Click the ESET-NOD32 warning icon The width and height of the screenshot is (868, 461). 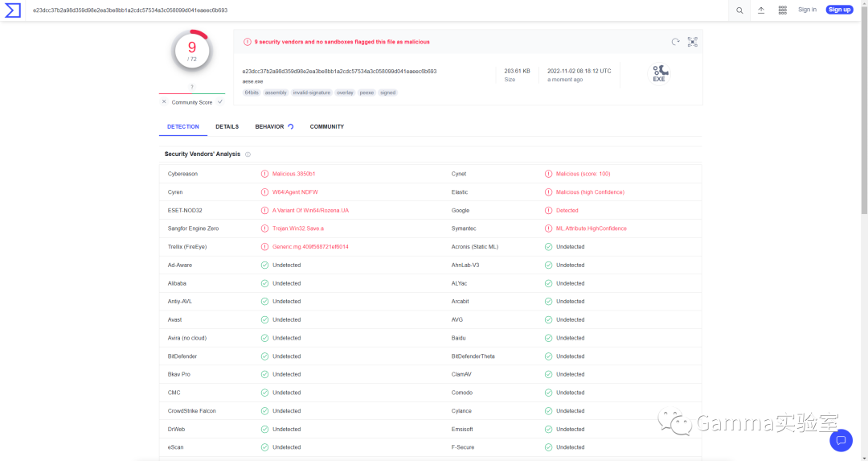click(x=264, y=211)
